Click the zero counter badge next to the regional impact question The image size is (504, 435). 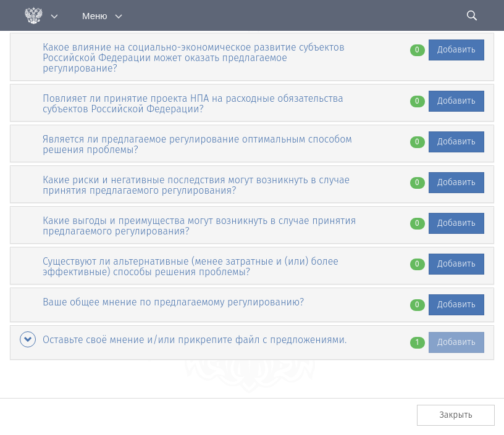pyautogui.click(x=417, y=50)
